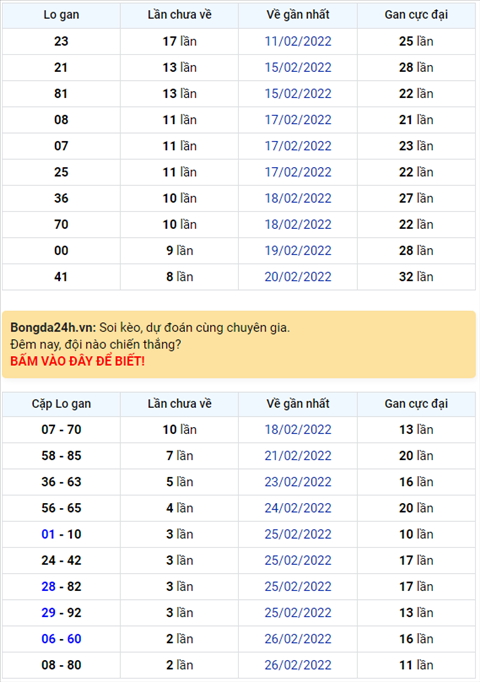Select '21 lần' cell in row 08

(416, 120)
